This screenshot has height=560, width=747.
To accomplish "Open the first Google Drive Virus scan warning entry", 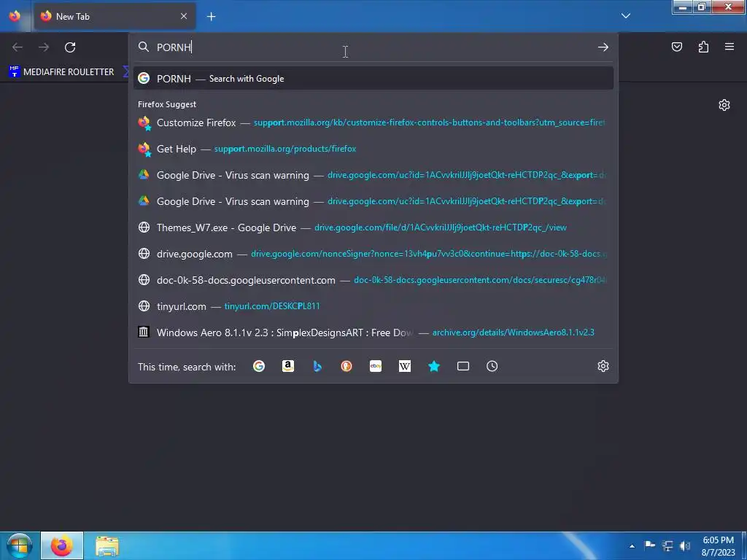I will tap(373, 175).
